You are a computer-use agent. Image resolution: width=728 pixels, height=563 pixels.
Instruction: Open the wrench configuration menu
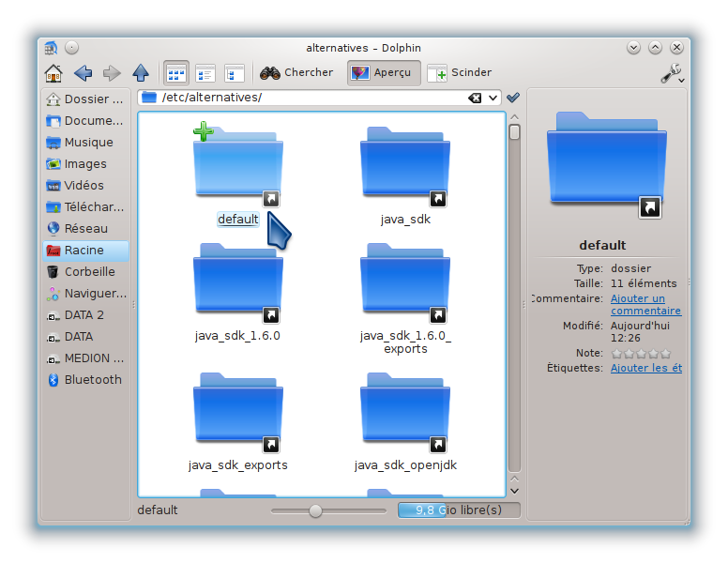[x=672, y=73]
